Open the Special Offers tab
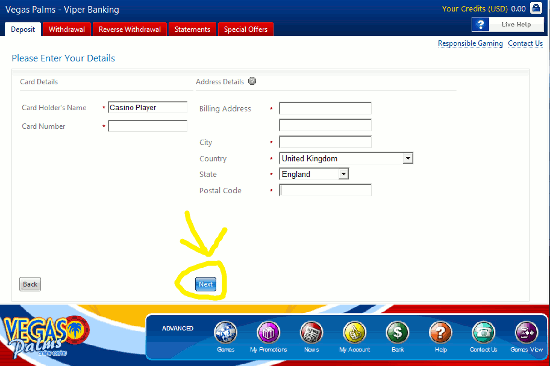The width and height of the screenshot is (550, 366). 246,29
